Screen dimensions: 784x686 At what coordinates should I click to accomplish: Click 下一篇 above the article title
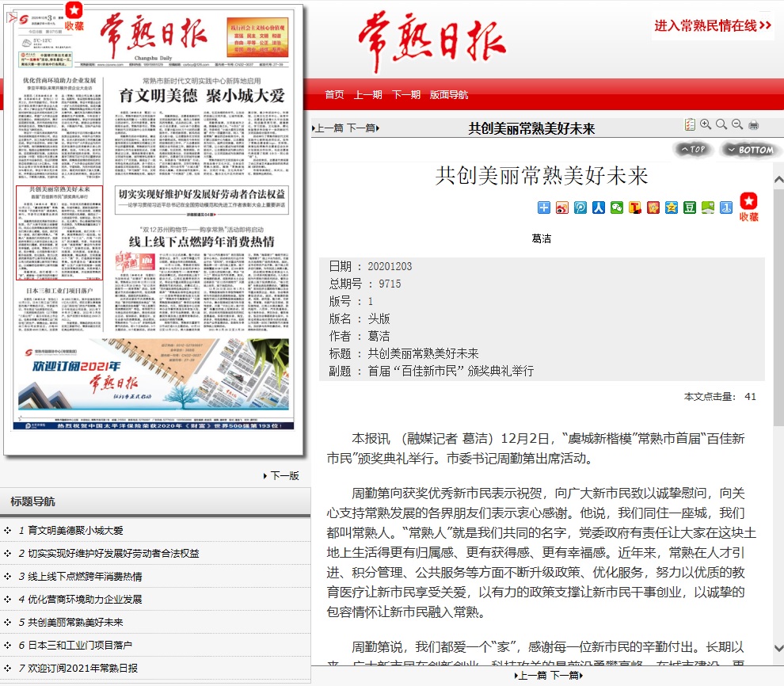(363, 128)
